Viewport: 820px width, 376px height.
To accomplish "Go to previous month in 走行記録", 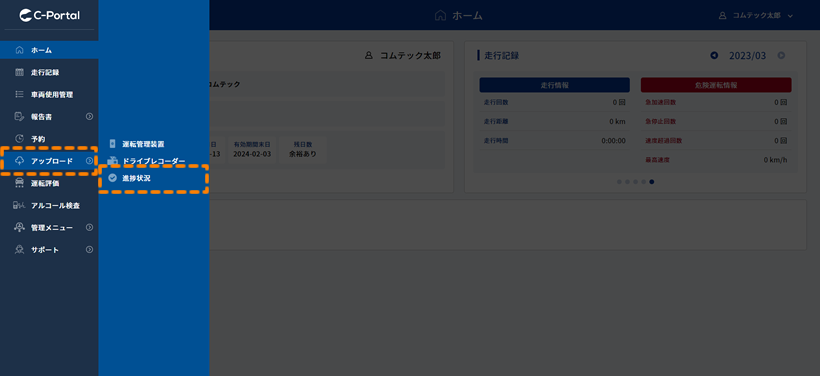I will point(714,55).
